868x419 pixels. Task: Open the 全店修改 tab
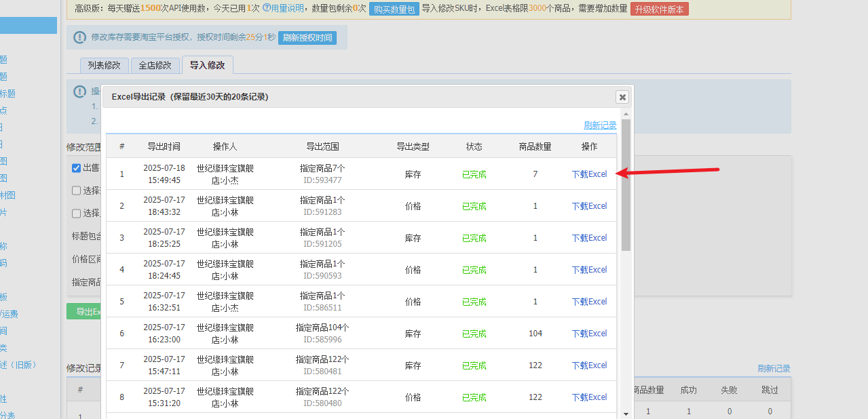(155, 65)
